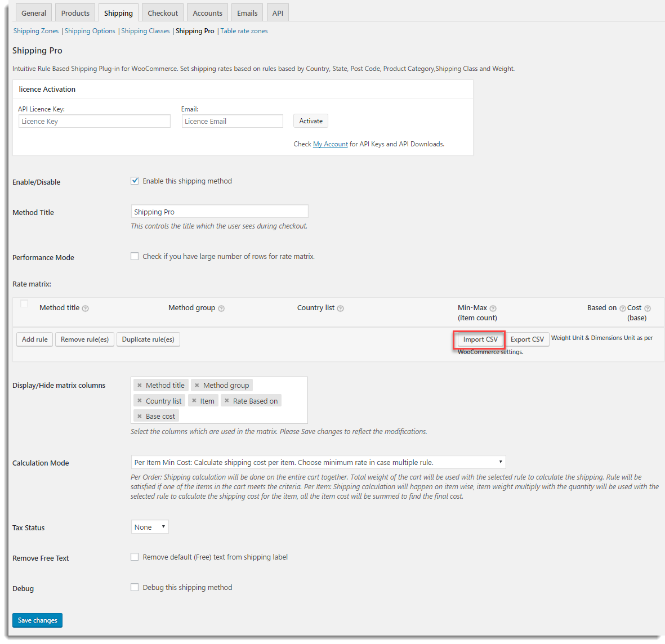Open the Shipping tab

[x=118, y=13]
